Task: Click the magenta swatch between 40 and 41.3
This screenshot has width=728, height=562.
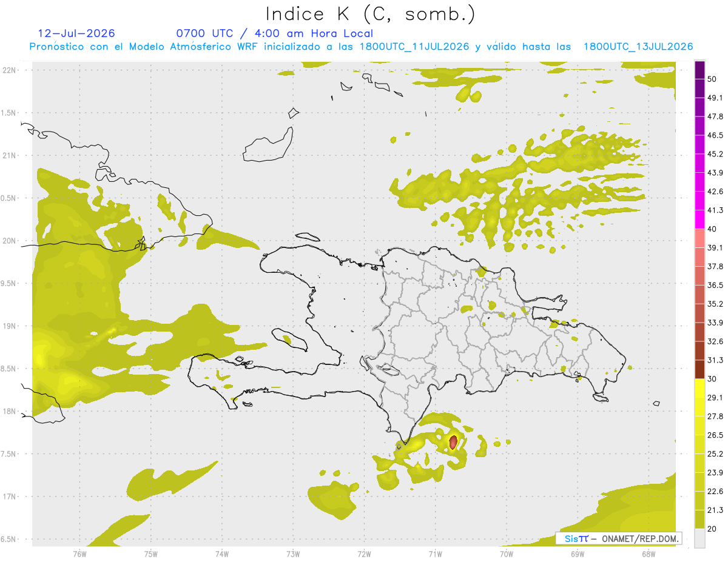Action: click(700, 219)
